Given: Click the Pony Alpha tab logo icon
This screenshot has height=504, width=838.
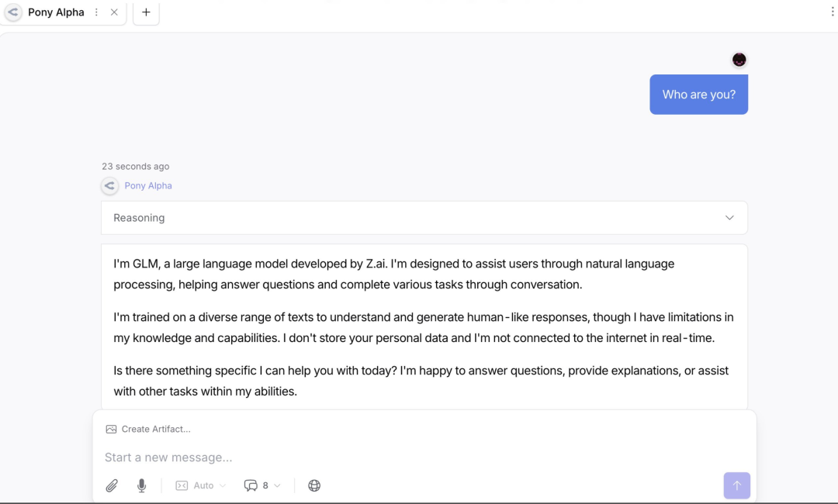Looking at the screenshot, I should coord(13,12).
